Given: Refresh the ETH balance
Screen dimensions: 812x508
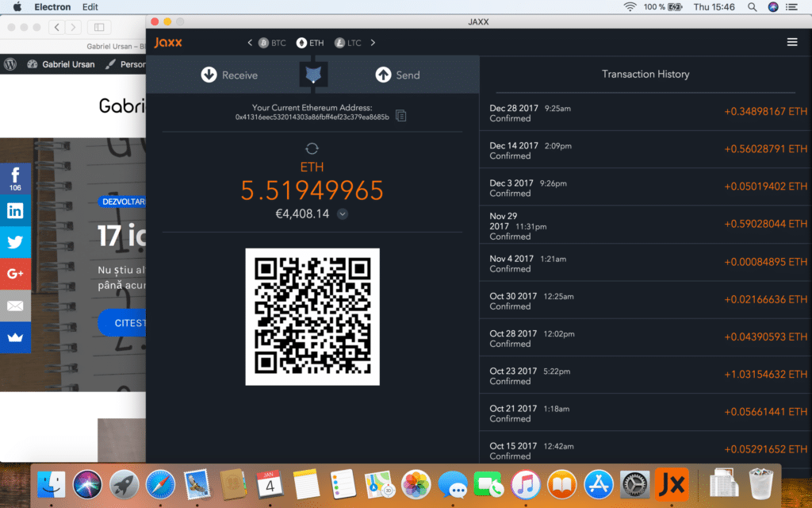Looking at the screenshot, I should tap(312, 148).
